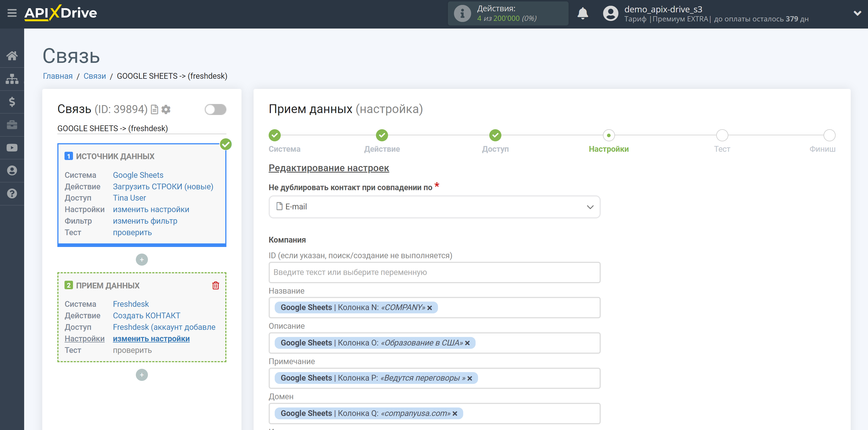Image resolution: width=868 pixels, height=430 pixels.
Task: Click inside the Название field
Action: click(x=434, y=308)
